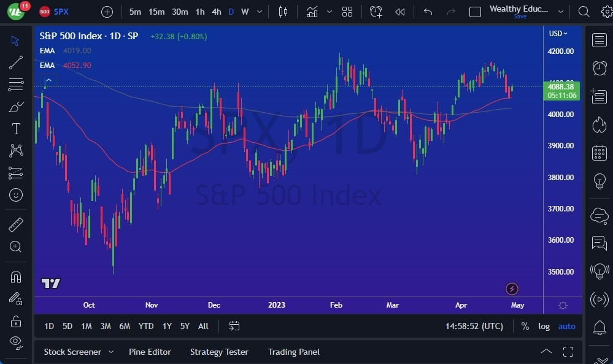Select the brush drawing tool
This screenshot has height=364, width=613.
(15, 106)
